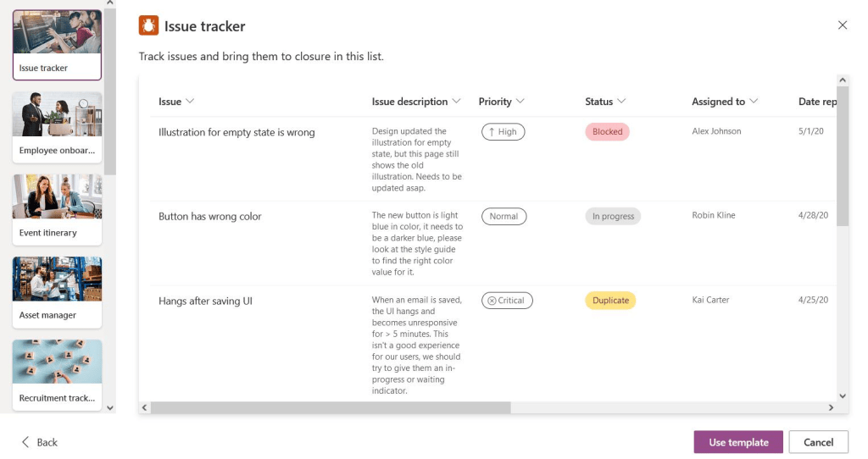
Task: Expand the Priority column dropdown
Action: click(520, 102)
